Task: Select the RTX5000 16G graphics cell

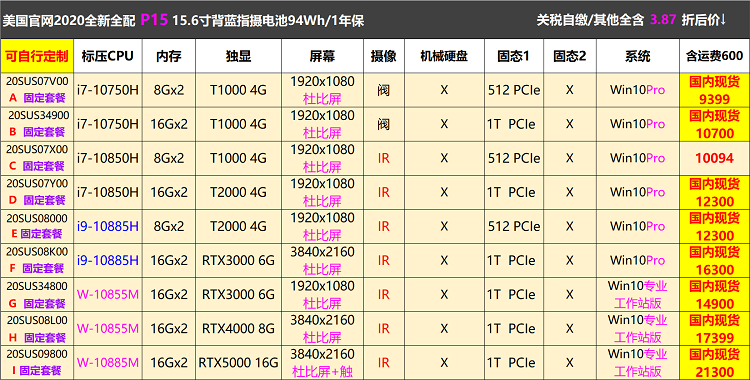Action: (x=238, y=363)
